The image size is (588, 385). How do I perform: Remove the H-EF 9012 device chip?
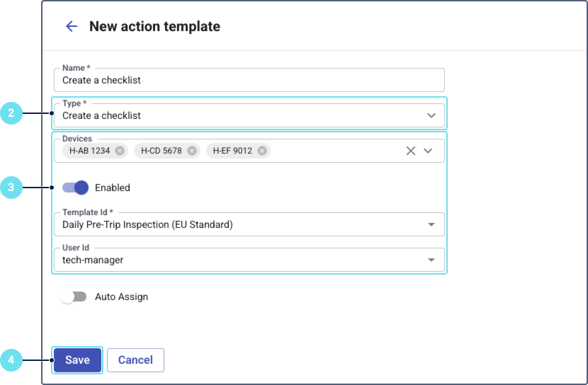[x=262, y=151]
